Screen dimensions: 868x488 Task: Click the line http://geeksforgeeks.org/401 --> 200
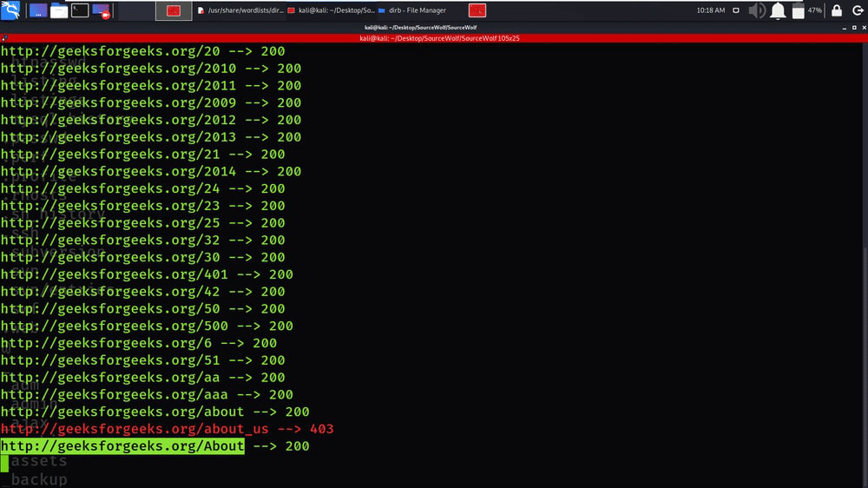click(x=147, y=274)
